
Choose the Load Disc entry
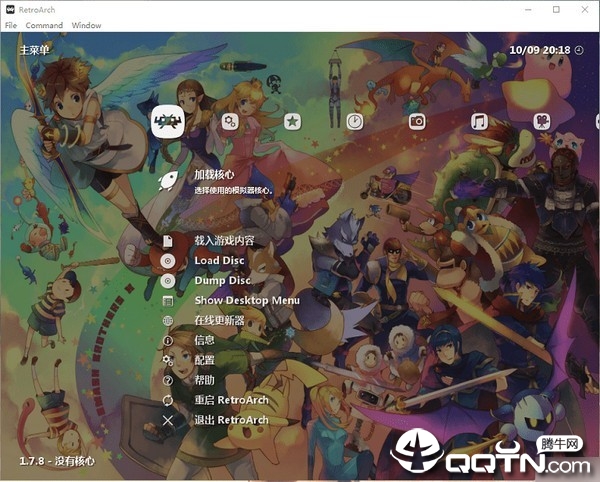[x=219, y=261]
